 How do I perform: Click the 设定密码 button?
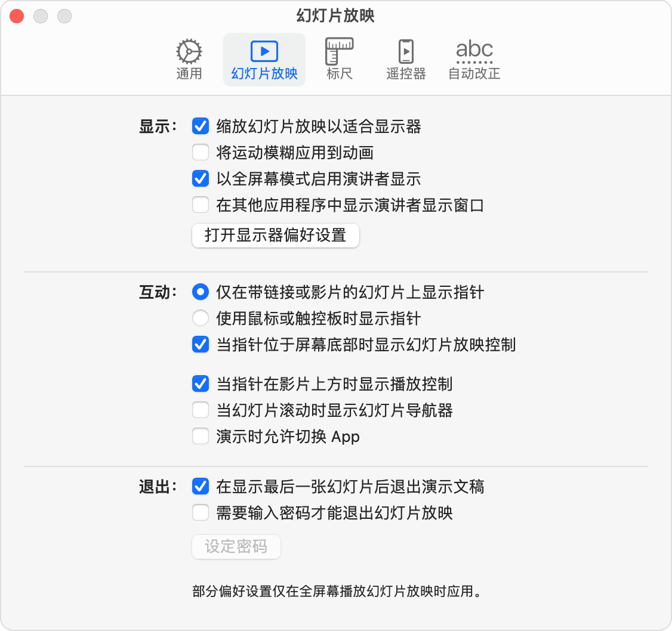(236, 547)
